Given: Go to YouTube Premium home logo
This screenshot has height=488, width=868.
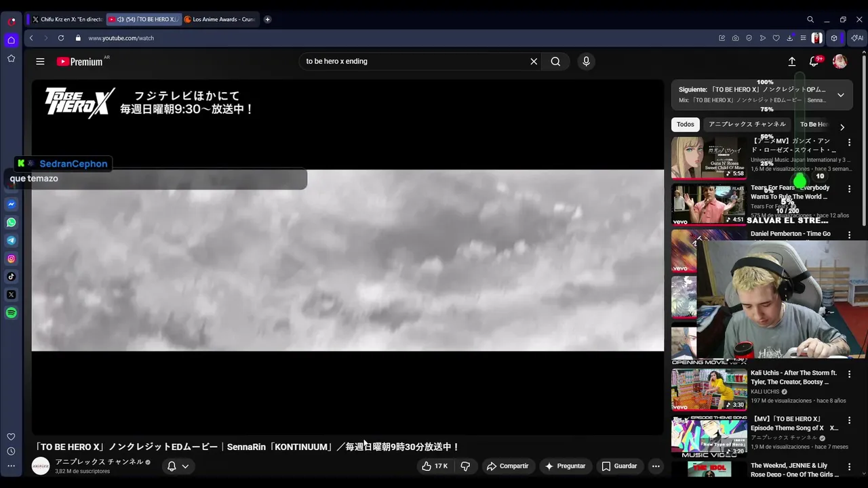Looking at the screenshot, I should (80, 62).
